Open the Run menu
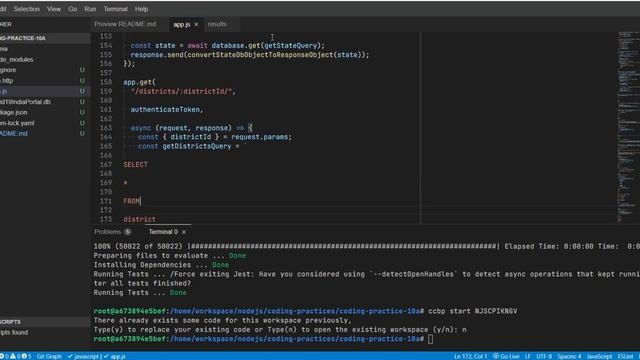Screen dimensions: 640x360 [90, 9]
